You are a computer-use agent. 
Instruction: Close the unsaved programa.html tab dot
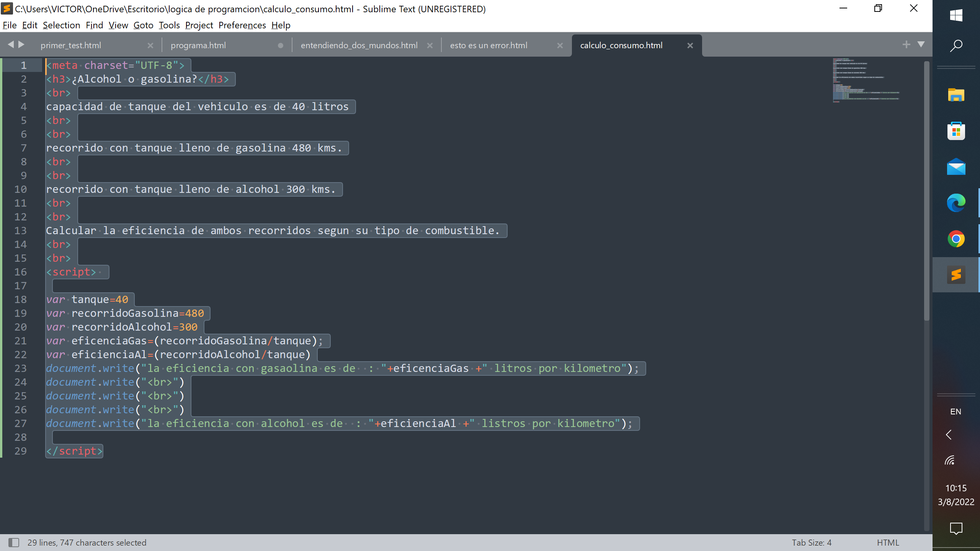(281, 46)
